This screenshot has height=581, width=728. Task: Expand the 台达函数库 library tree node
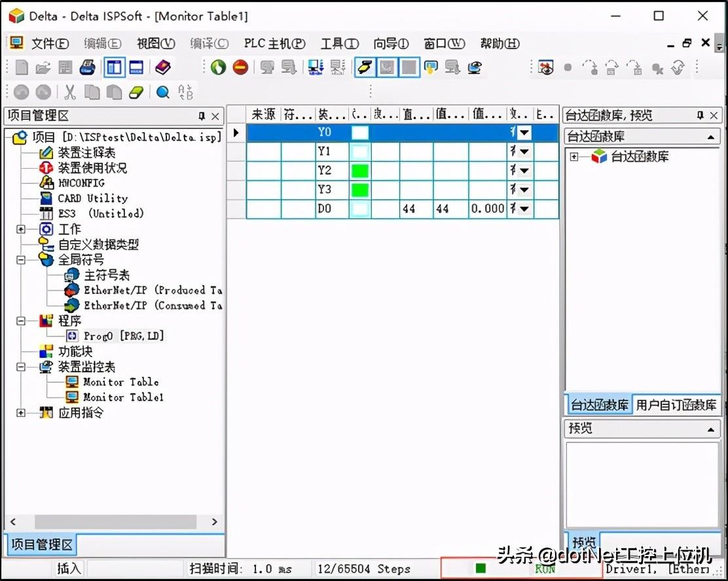(574, 157)
